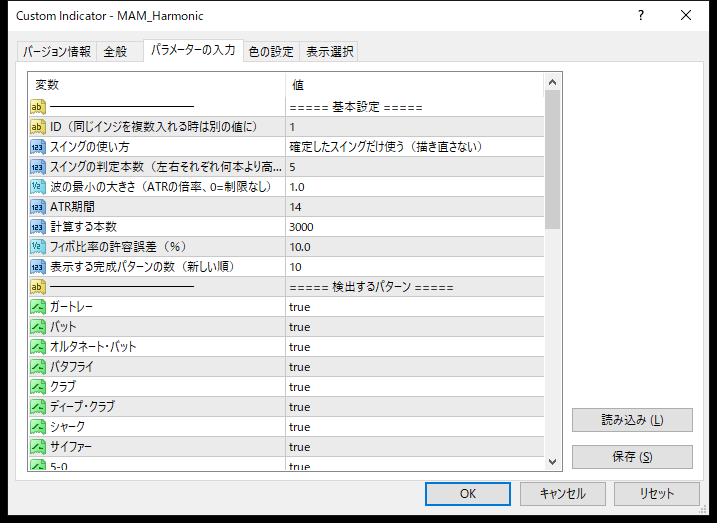Viewport: 717px width, 523px height.
Task: Toggle the true value for クラブ
Action: (x=414, y=387)
